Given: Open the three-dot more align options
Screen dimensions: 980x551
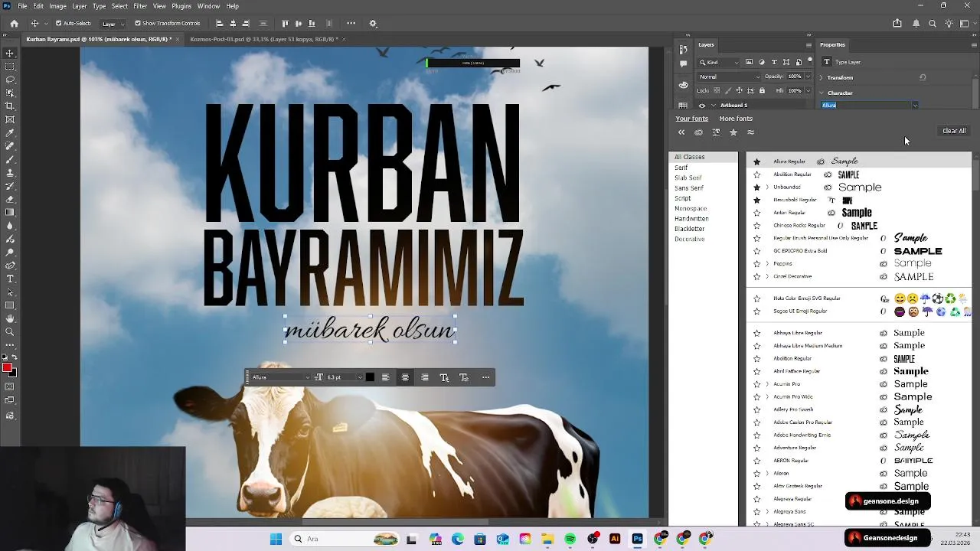Looking at the screenshot, I should coord(351,24).
